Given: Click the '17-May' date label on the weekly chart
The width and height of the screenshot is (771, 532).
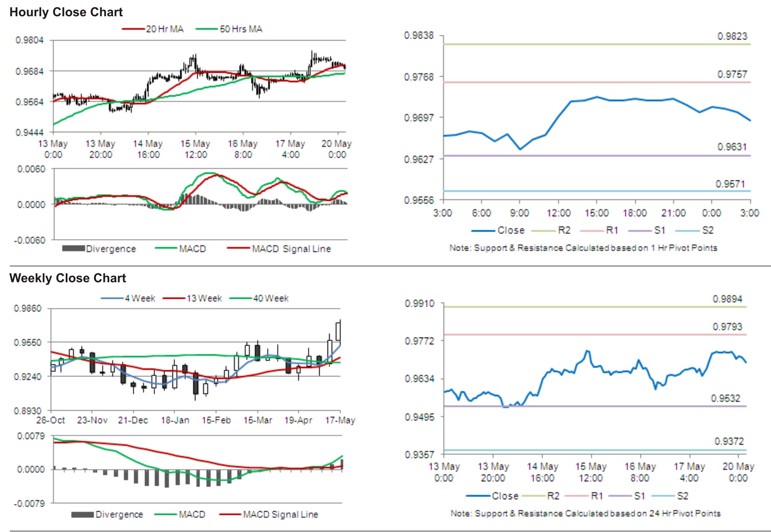Looking at the screenshot, I should coord(340,420).
